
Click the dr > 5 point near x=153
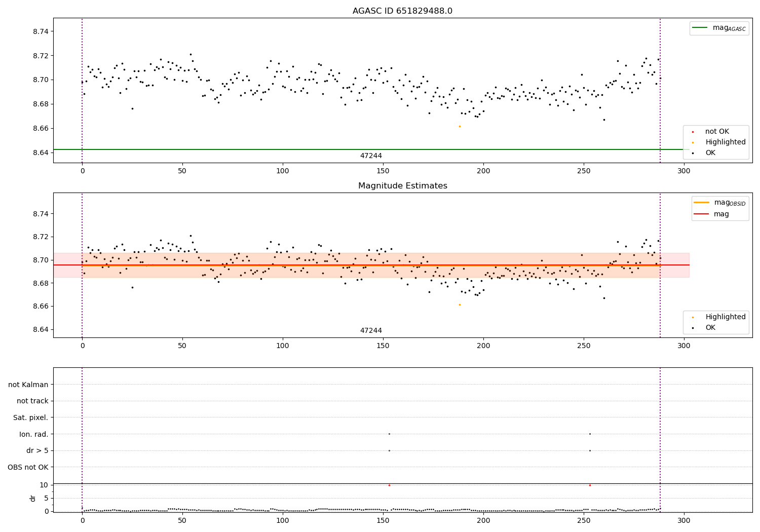pyautogui.click(x=389, y=450)
